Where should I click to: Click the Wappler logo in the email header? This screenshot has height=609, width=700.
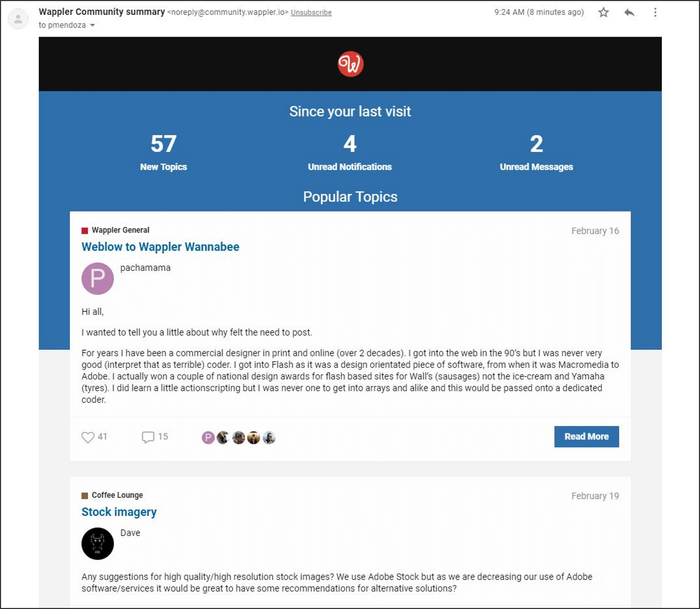tap(349, 64)
